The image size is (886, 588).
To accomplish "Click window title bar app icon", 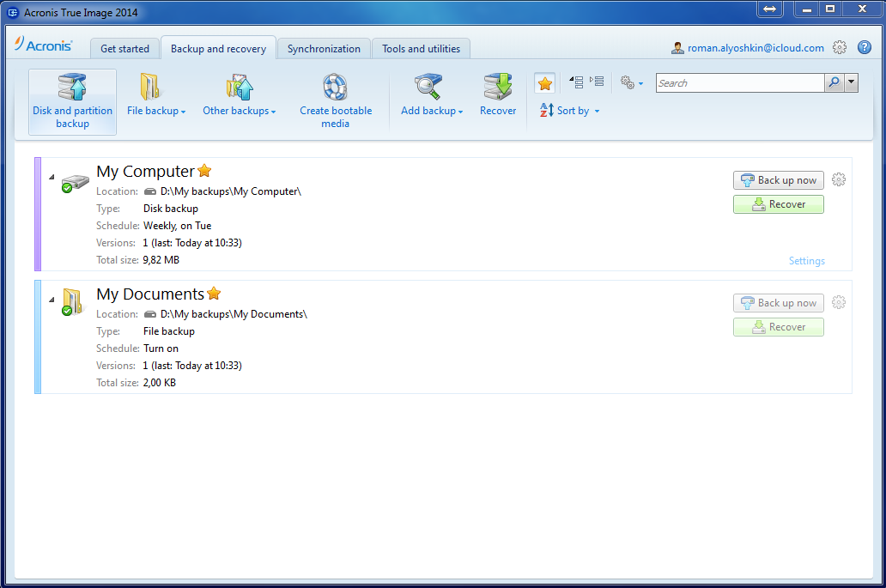I will 12,12.
